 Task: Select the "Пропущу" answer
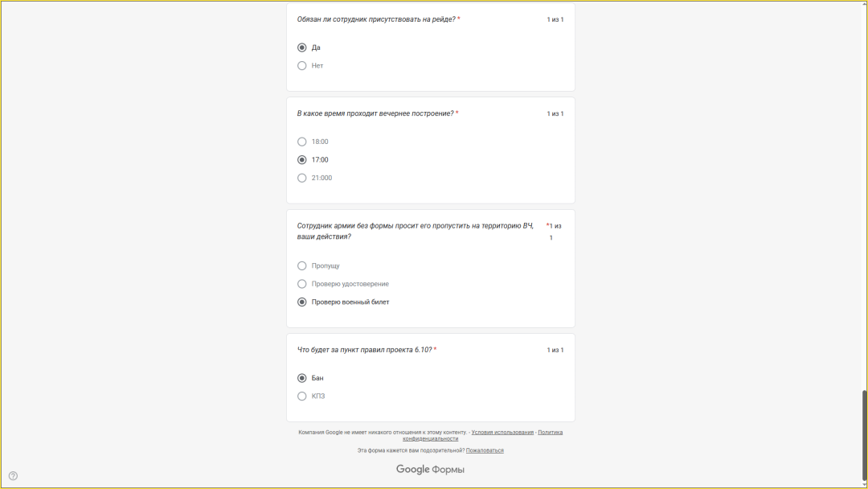click(x=302, y=265)
